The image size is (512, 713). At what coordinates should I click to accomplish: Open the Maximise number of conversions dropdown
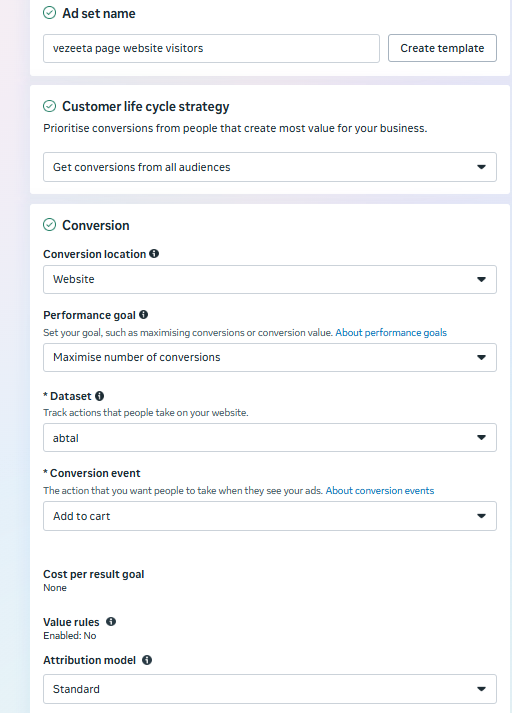coord(270,357)
